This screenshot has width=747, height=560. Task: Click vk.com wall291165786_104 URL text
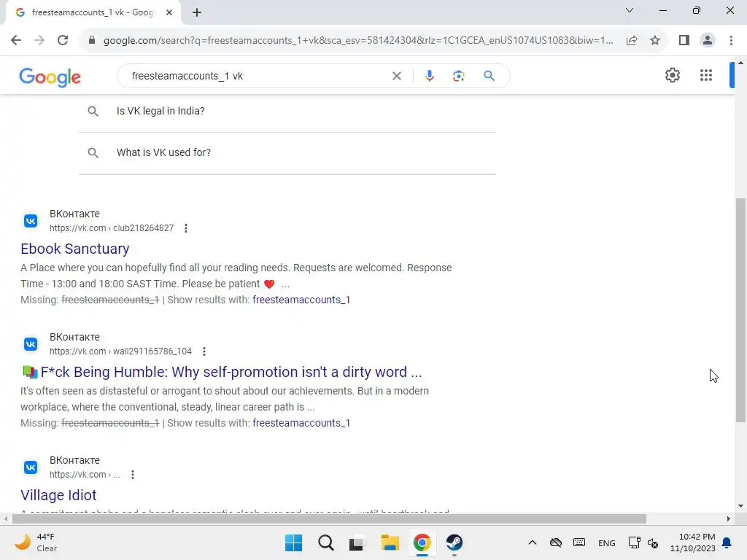120,351
